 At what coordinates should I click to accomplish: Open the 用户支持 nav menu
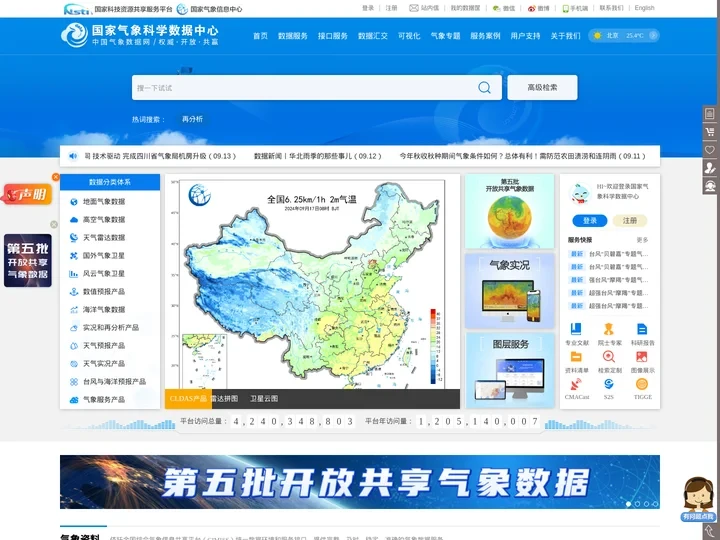(x=525, y=36)
